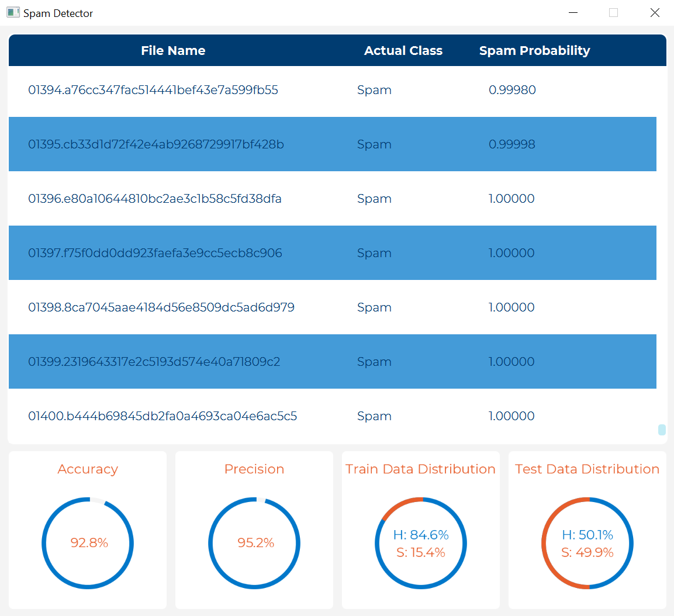
Task: Click the vertical scrollbar thumb
Action: pos(661,430)
